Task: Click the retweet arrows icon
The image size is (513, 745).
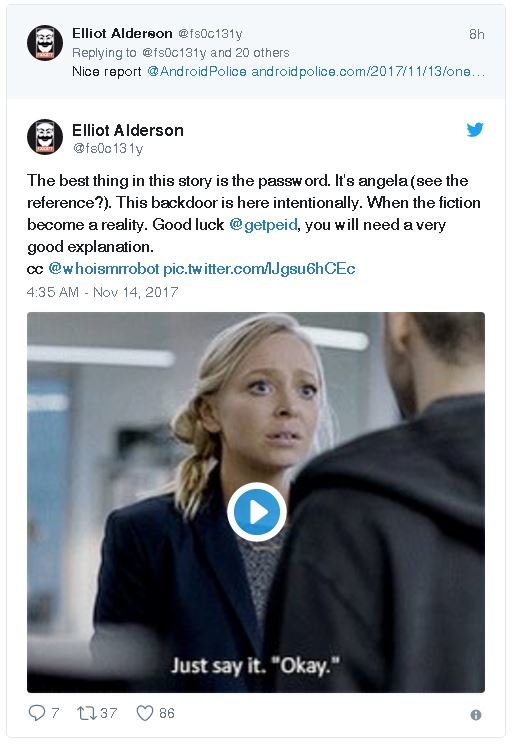Action: coord(86,713)
